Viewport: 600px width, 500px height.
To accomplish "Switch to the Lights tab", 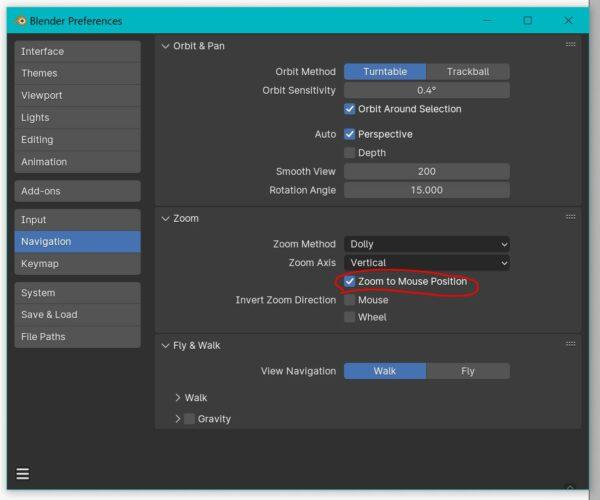I will [78, 118].
